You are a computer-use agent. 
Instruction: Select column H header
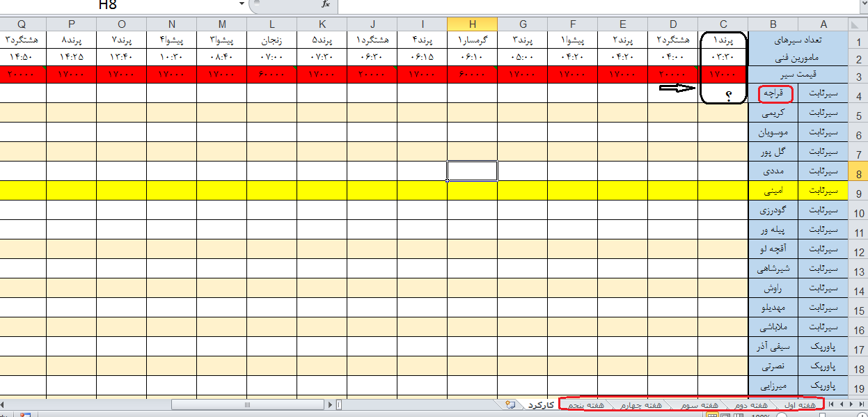click(x=472, y=24)
